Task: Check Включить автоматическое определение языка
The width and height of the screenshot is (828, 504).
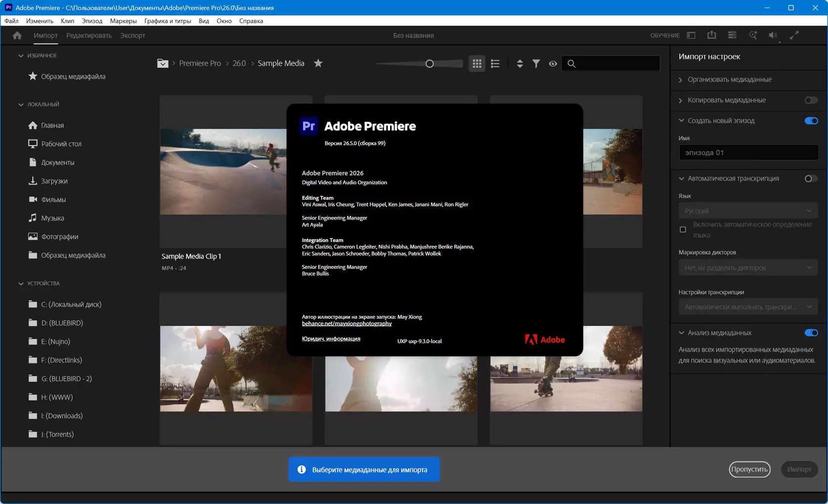Action: (x=683, y=230)
